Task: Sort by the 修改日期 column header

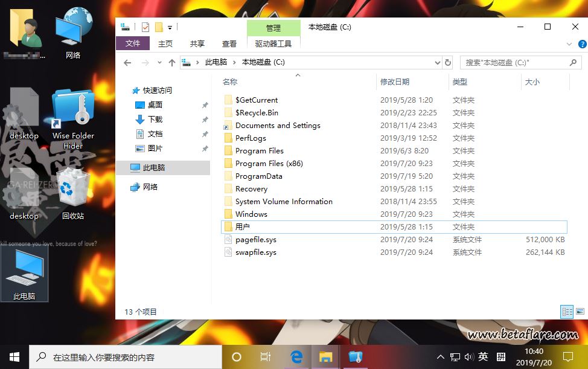Action: point(395,82)
